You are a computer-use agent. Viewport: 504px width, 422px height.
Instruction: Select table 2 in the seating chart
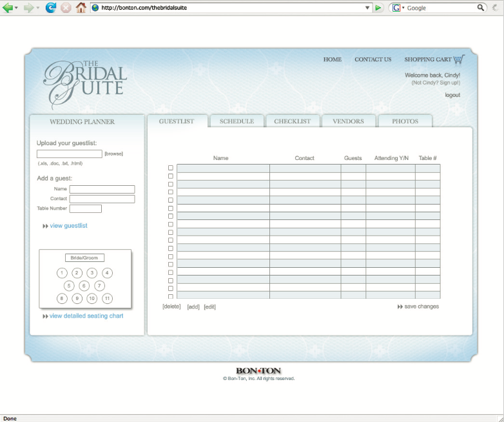pyautogui.click(x=77, y=273)
